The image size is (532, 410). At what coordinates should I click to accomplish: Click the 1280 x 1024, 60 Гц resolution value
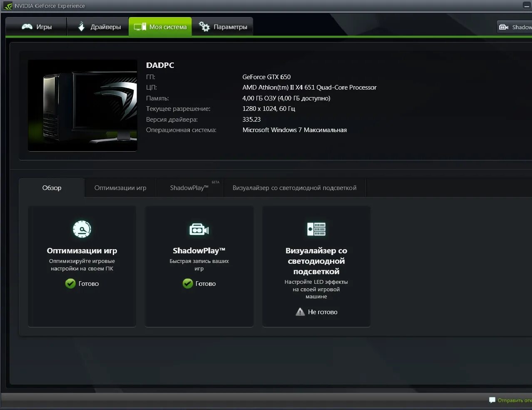point(269,109)
